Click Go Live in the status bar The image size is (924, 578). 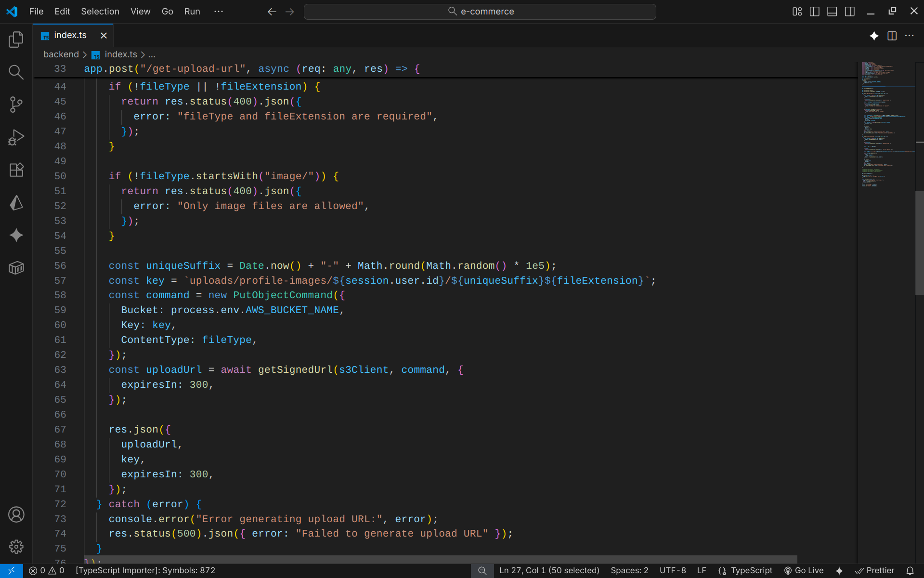pyautogui.click(x=804, y=570)
